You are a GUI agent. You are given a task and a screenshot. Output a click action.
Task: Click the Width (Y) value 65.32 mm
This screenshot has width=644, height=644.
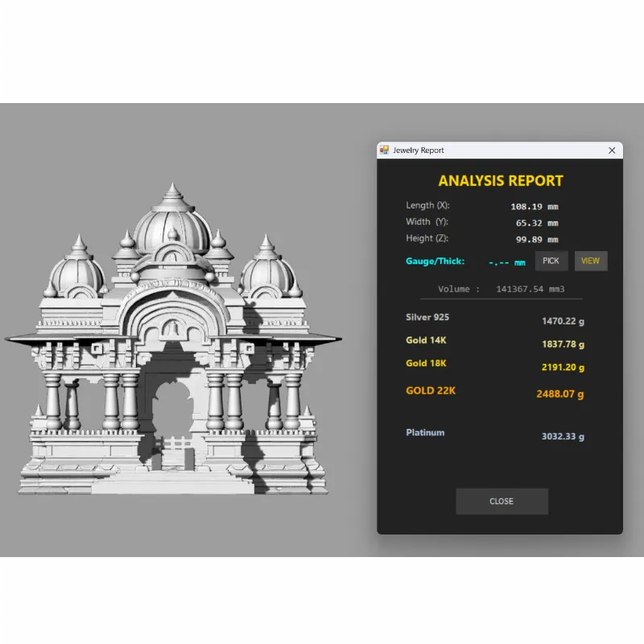(536, 223)
